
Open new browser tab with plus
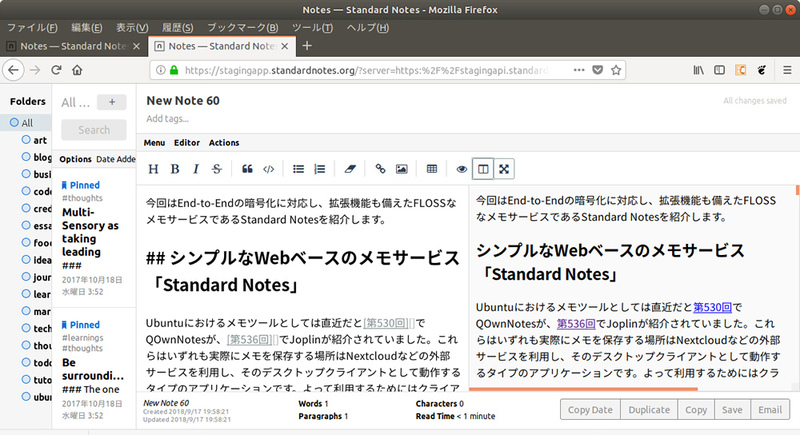pyautogui.click(x=307, y=46)
